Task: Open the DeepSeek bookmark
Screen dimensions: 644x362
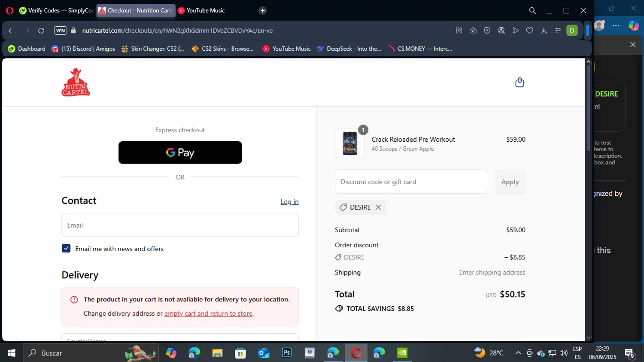Action: [349, 49]
